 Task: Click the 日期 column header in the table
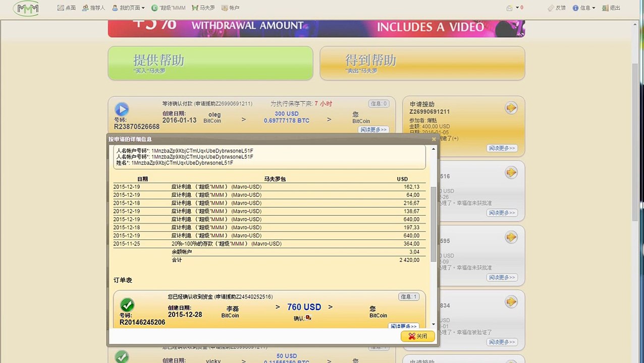(x=142, y=179)
